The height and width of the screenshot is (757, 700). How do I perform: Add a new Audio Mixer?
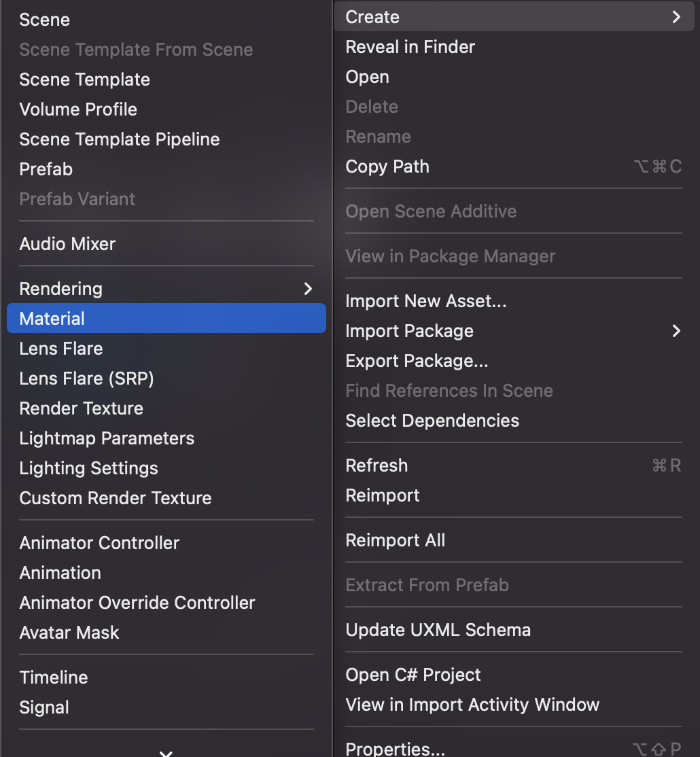[67, 244]
